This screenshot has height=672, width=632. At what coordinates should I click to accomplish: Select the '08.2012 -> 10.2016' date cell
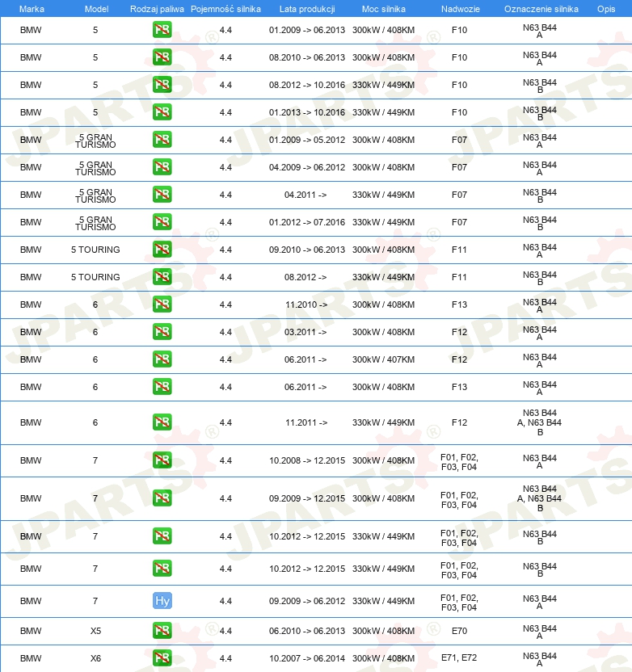tap(307, 85)
